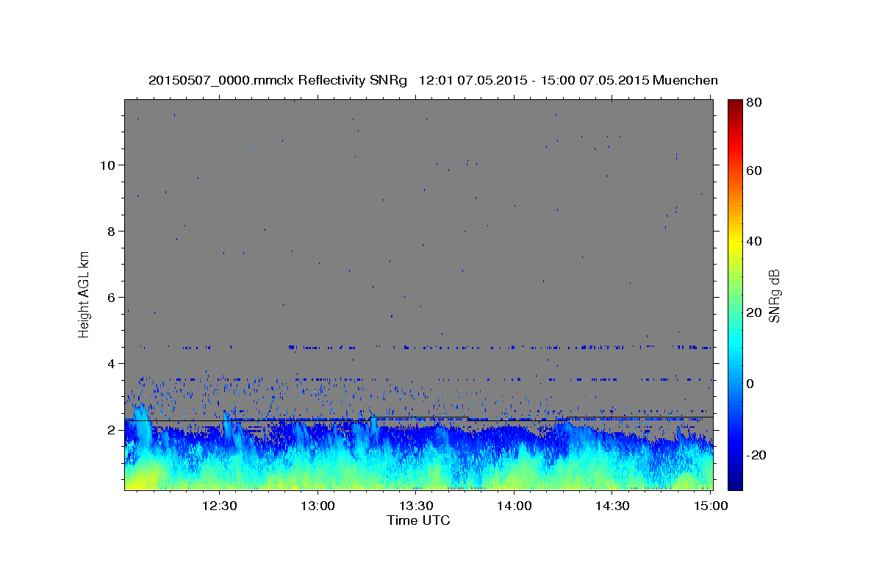This screenshot has width=882, height=588.
Task: Click the colorbar value -20
Action: pyautogui.click(x=758, y=455)
